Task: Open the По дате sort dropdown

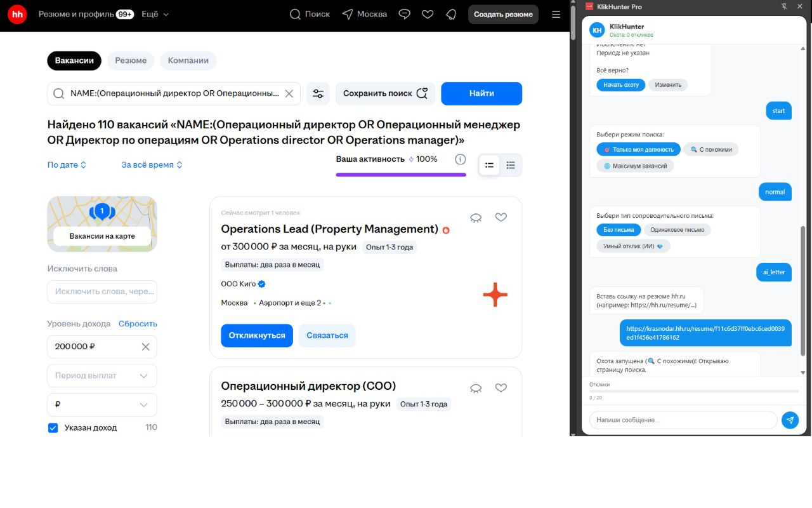Action: pos(67,165)
